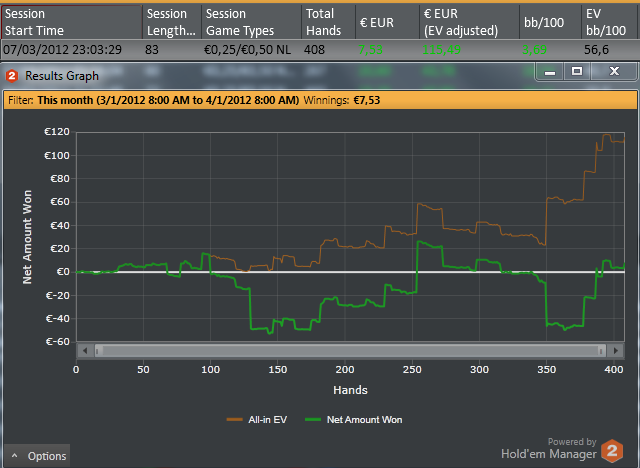The image size is (640, 468).
Task: Click the This month filter text
Action: click(x=168, y=100)
